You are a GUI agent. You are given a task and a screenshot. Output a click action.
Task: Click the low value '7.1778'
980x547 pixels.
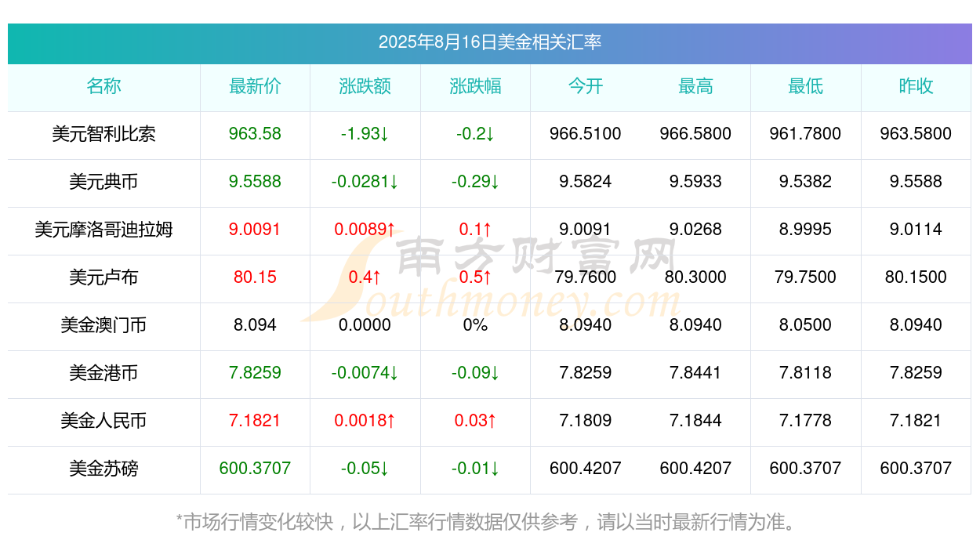[x=806, y=421]
